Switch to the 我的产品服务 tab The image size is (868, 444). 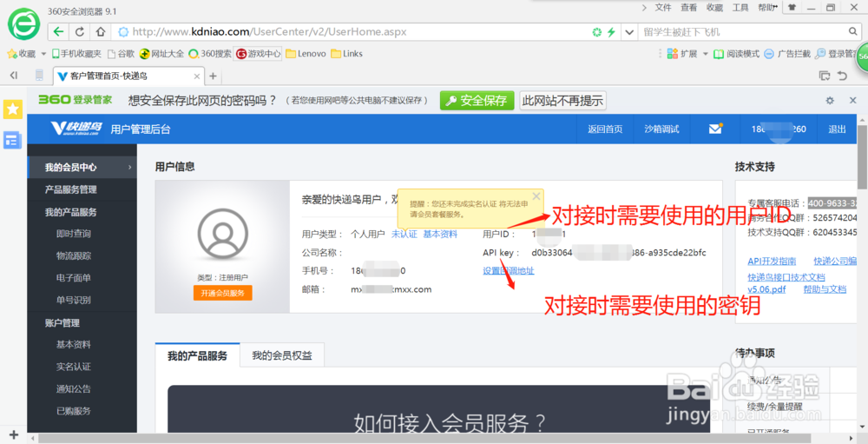coord(197,356)
